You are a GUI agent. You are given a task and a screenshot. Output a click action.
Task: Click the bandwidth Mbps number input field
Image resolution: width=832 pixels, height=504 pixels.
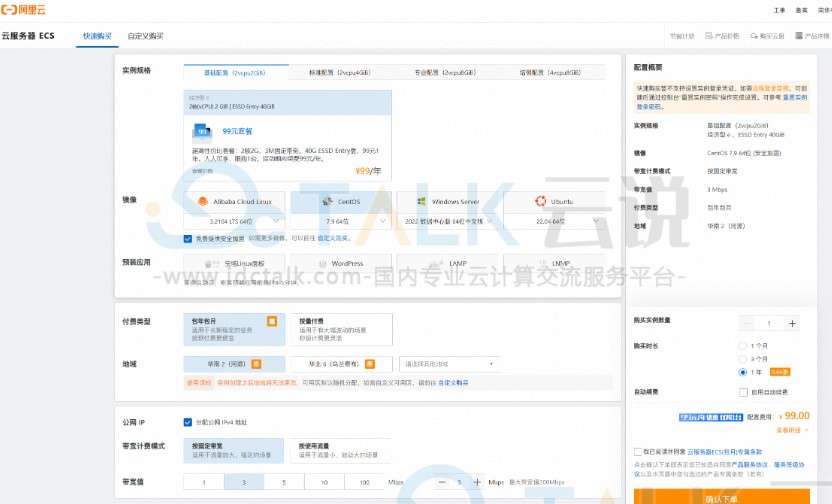pyautogui.click(x=460, y=482)
